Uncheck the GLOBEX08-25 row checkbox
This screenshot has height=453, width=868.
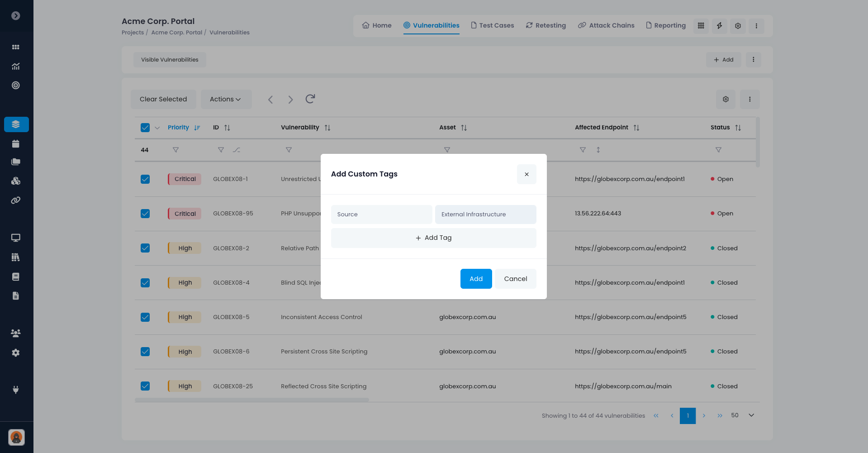click(145, 386)
